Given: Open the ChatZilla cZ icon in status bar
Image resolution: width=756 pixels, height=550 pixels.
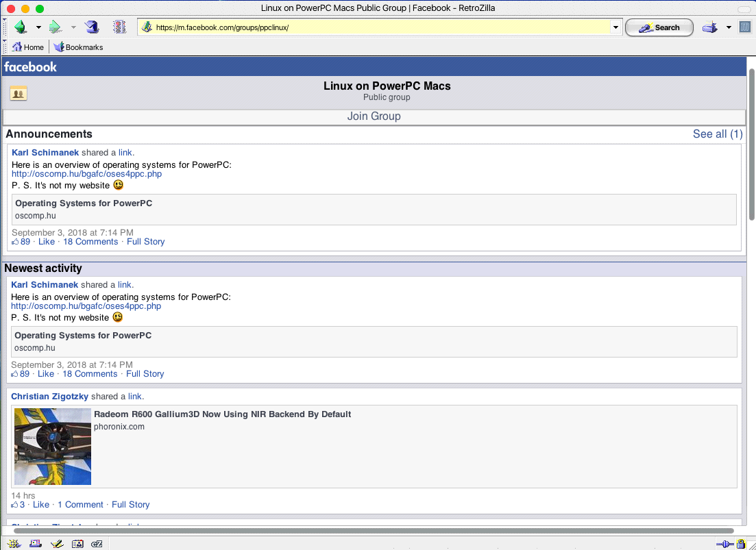Looking at the screenshot, I should click(97, 544).
